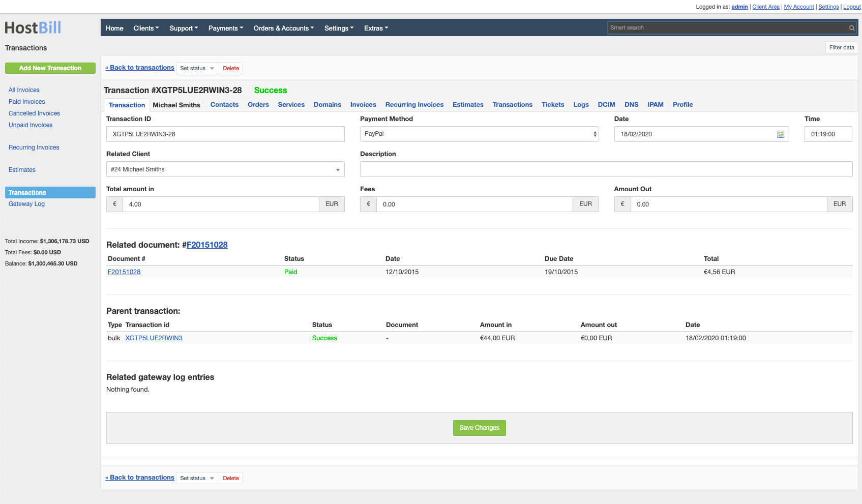Click the € symbol beside Amount Out field

pos(622,204)
